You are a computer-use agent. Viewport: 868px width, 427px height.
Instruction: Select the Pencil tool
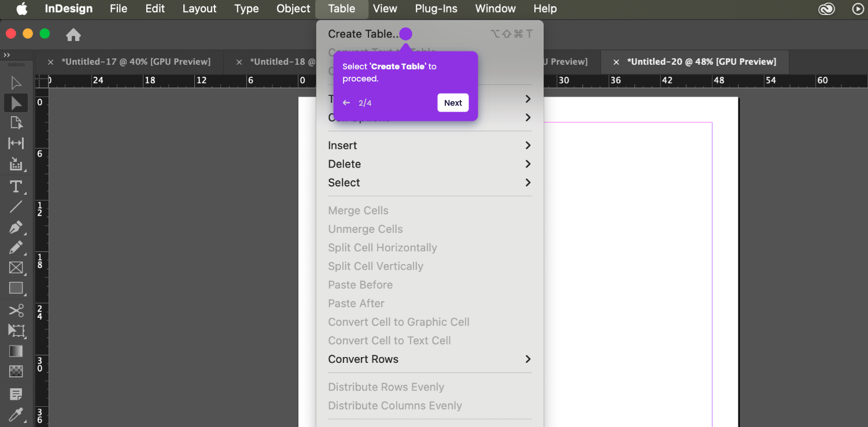pyautogui.click(x=16, y=247)
